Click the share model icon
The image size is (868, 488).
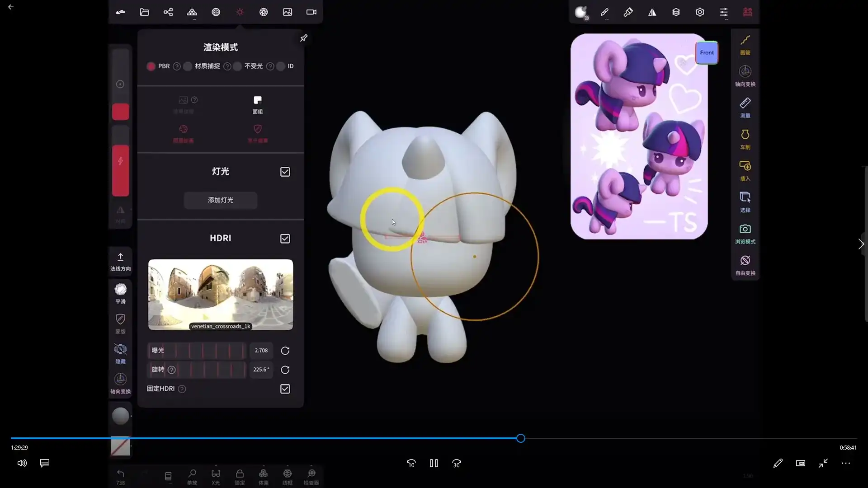[x=168, y=12]
